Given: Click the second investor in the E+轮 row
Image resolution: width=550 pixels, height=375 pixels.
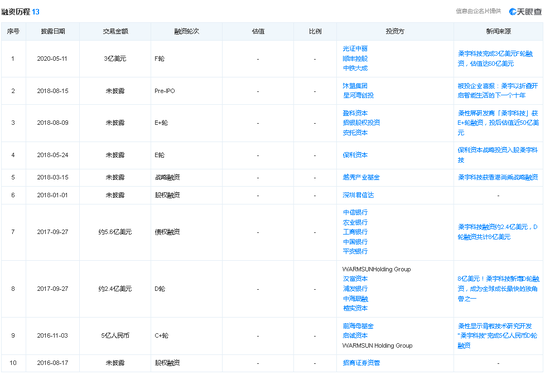Looking at the screenshot, I should pyautogui.click(x=361, y=123).
